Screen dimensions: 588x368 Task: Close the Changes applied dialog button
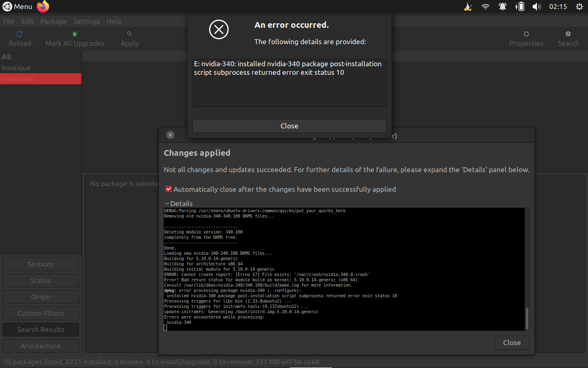511,343
